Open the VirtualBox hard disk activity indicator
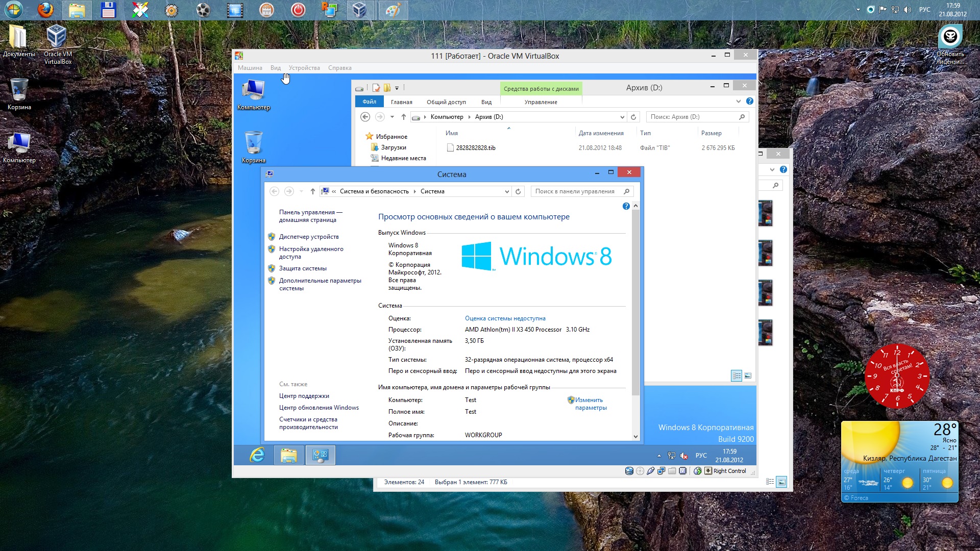 coord(629,471)
